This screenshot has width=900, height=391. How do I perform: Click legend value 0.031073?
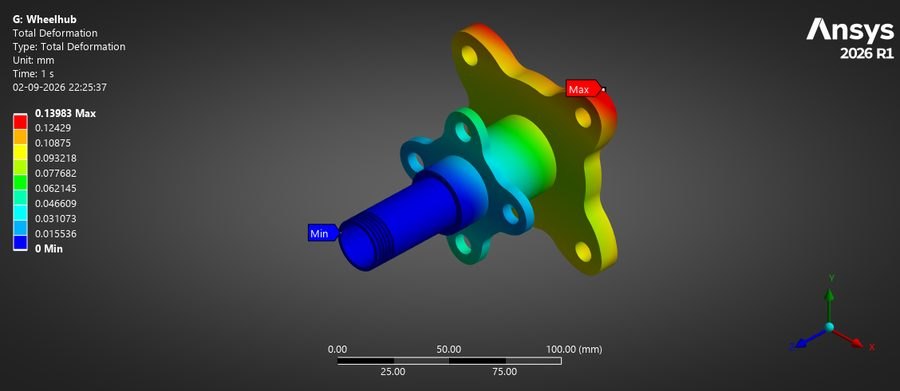point(56,219)
